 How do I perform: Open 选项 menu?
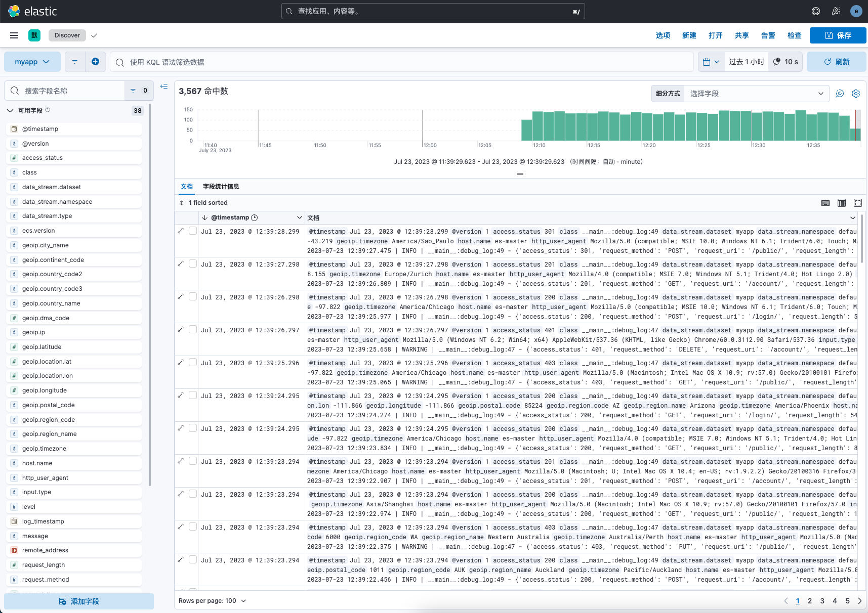663,35
